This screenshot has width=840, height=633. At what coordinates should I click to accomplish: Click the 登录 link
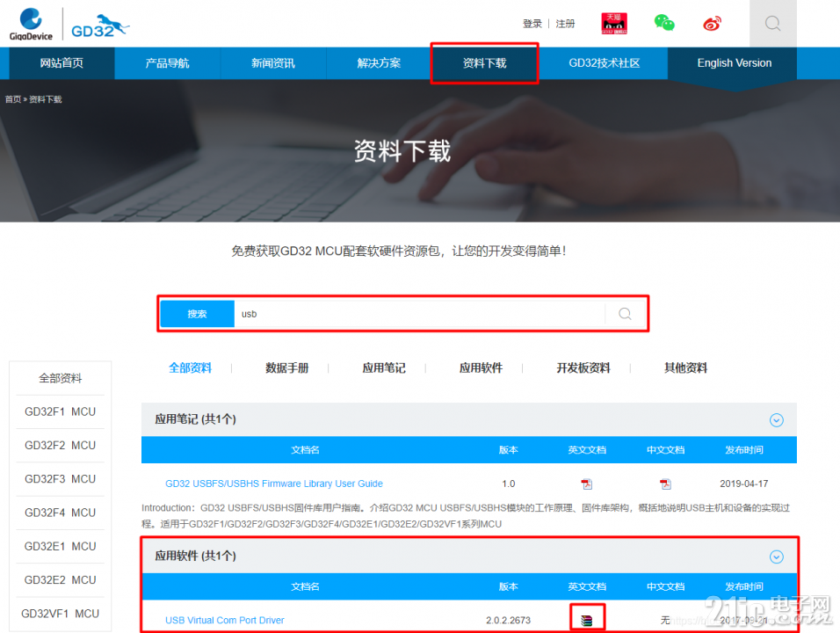pyautogui.click(x=532, y=24)
